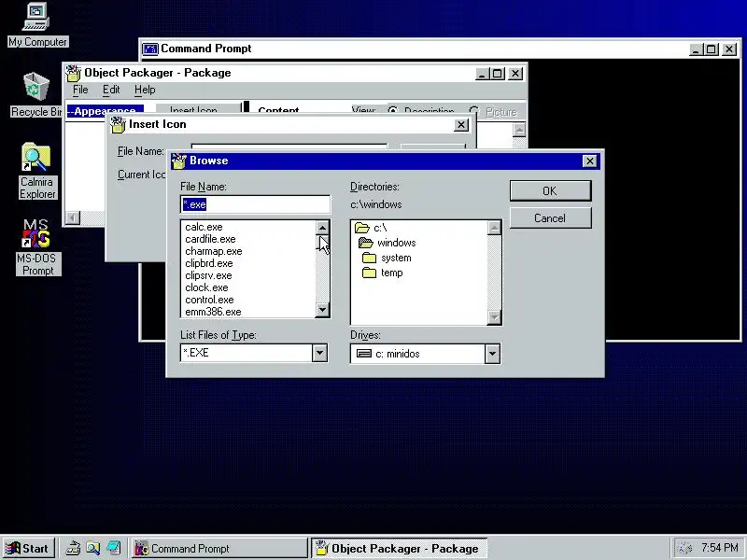
Task: Select control.exe in the file list
Action: click(209, 300)
